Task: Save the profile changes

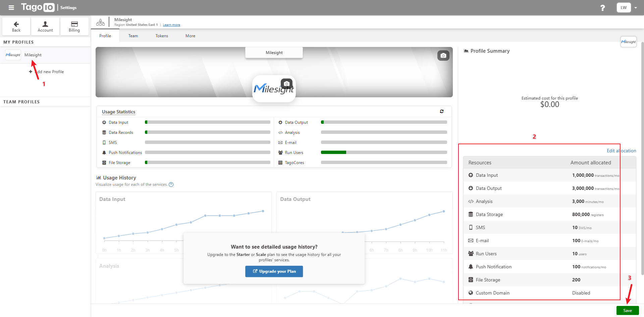Action: 628,311
